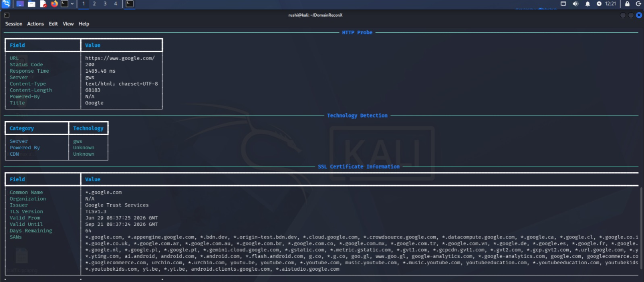Maximize the terminal window

tap(631, 15)
